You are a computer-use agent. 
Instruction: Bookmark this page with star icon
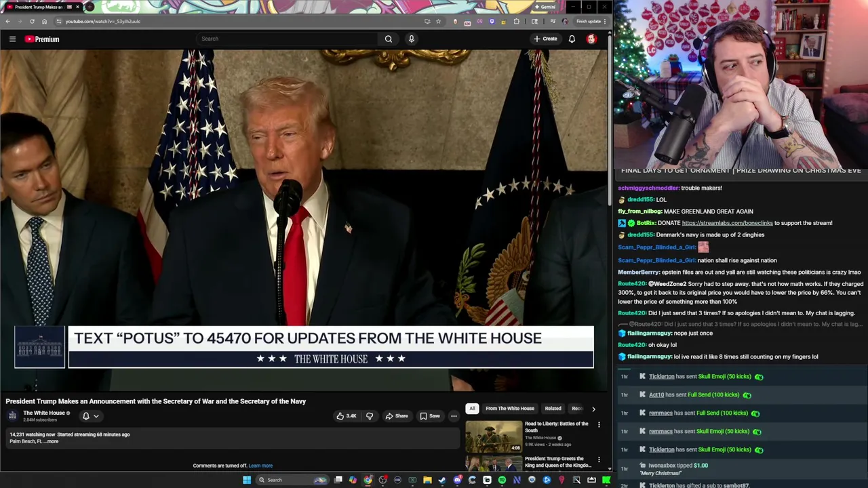[438, 21]
